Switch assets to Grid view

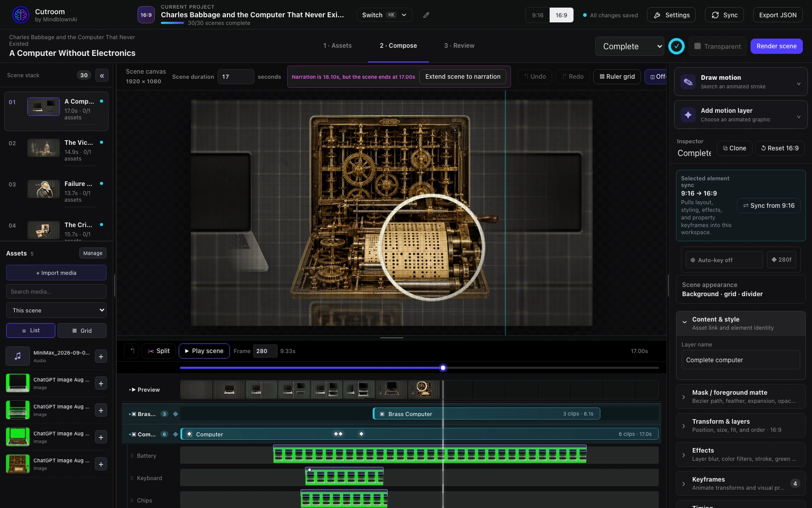(82, 331)
